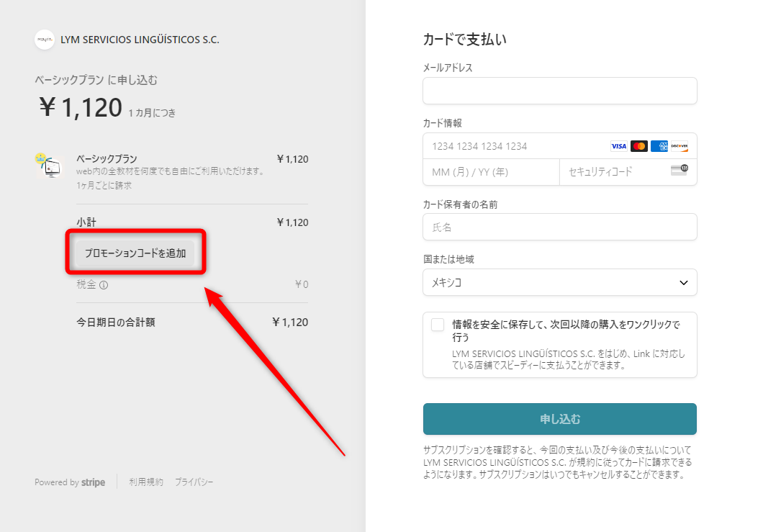Click the American Express brand icon
763x532 pixels.
(x=659, y=146)
